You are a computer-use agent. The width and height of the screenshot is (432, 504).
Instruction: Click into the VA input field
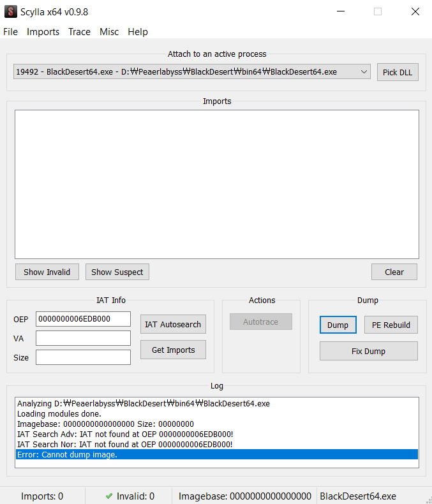tap(83, 338)
